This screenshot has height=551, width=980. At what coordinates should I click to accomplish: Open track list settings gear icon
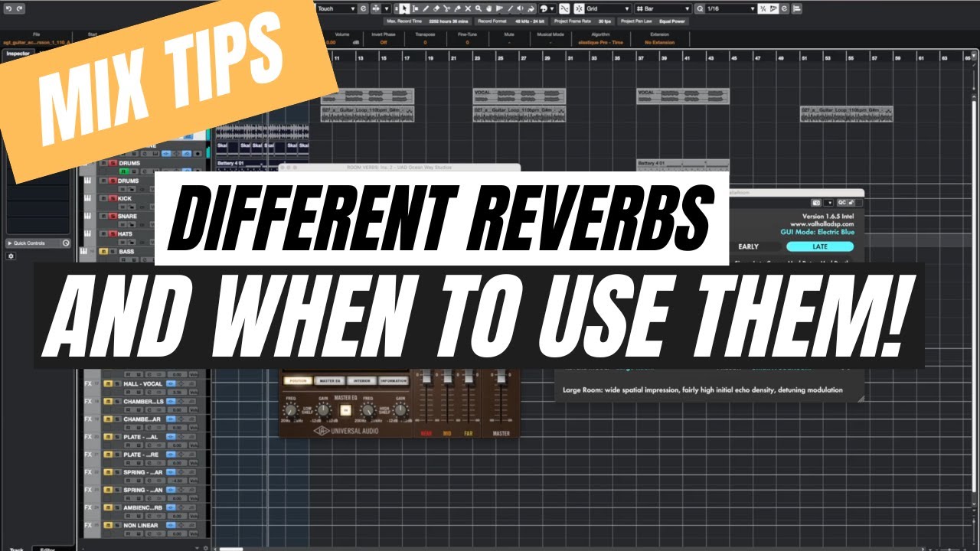point(206,548)
